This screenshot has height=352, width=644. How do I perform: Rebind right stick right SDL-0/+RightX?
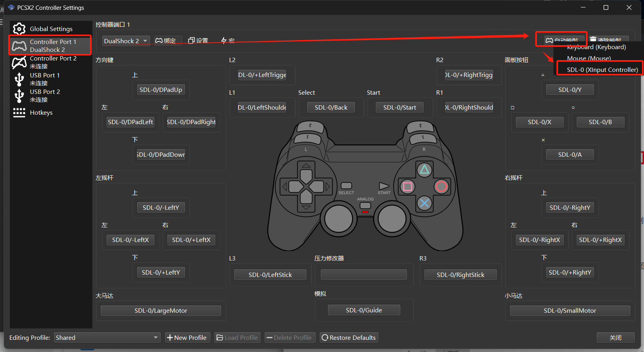600,240
